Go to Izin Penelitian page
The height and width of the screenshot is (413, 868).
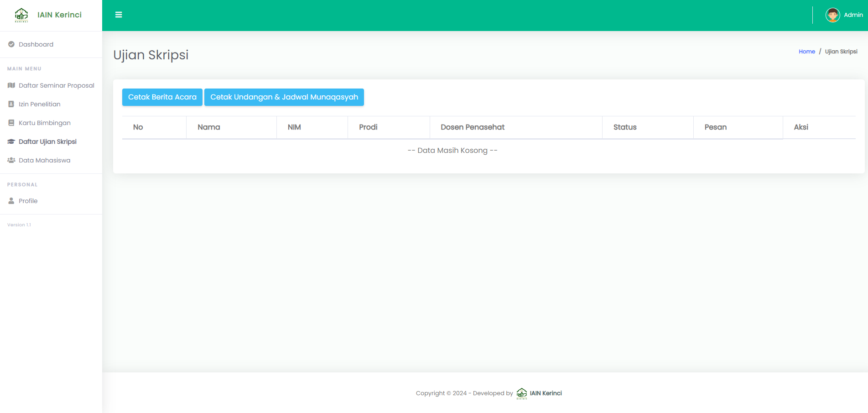pyautogui.click(x=51, y=104)
